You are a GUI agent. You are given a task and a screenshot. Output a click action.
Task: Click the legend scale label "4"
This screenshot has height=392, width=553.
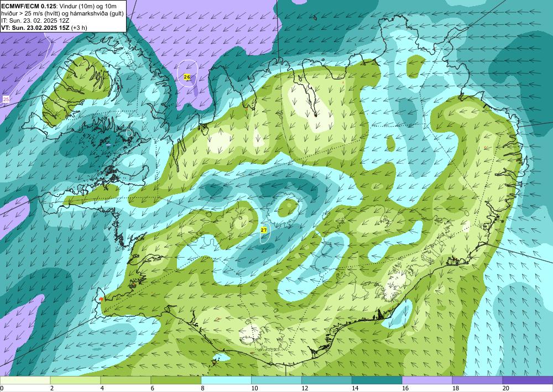click(x=102, y=389)
